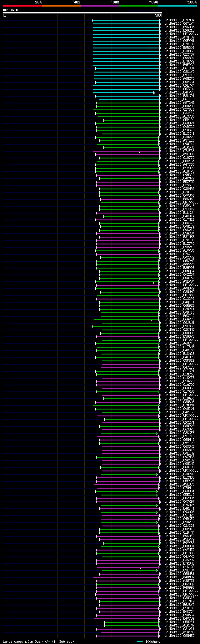Choose the UniRef100_C0UVA9 label
Image resolution: width=200 pixels, height=644 pixels.
pyautogui.click(x=179, y=106)
